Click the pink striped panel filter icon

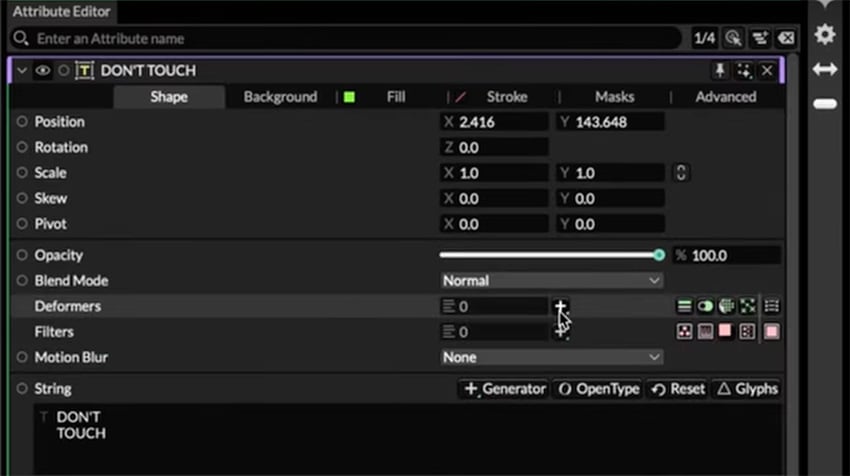pos(705,331)
